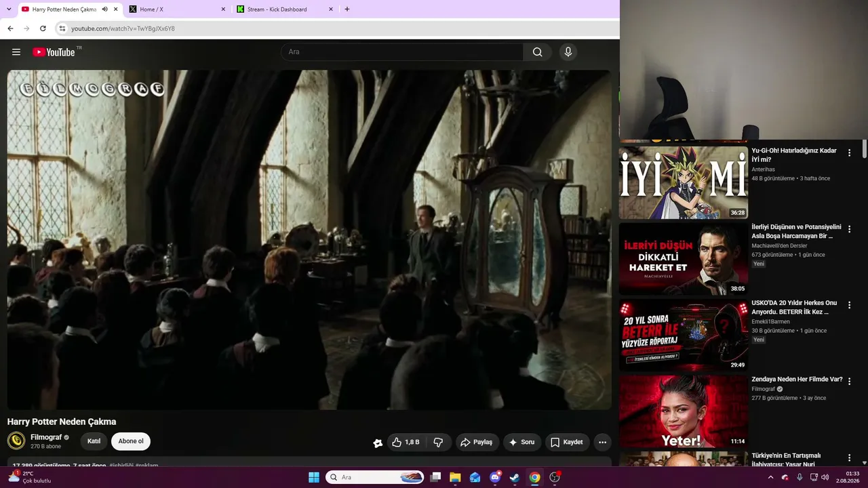868x488 pixels.
Task: Open the Filmograf channel avatar
Action: click(x=16, y=441)
